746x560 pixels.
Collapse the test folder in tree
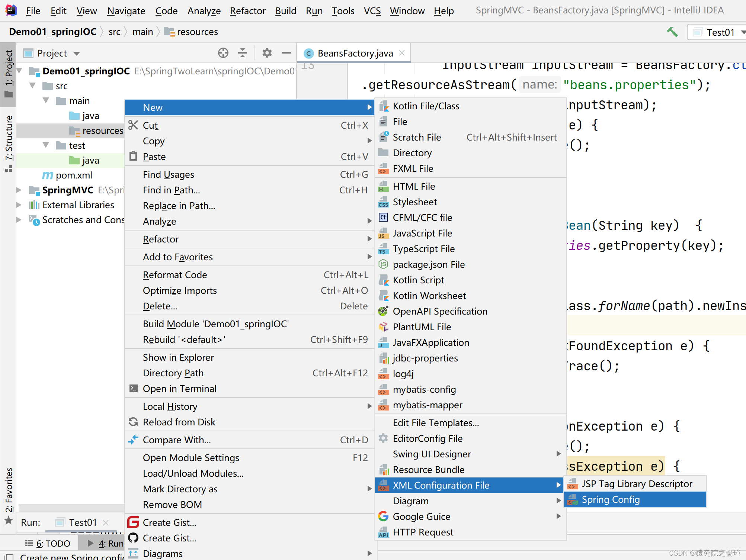46,145
